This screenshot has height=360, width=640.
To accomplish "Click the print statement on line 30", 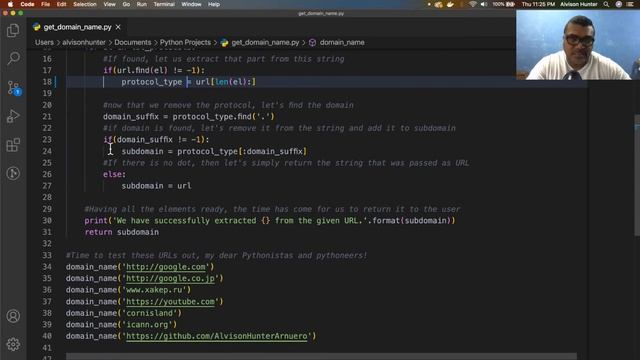I will [x=269, y=220].
